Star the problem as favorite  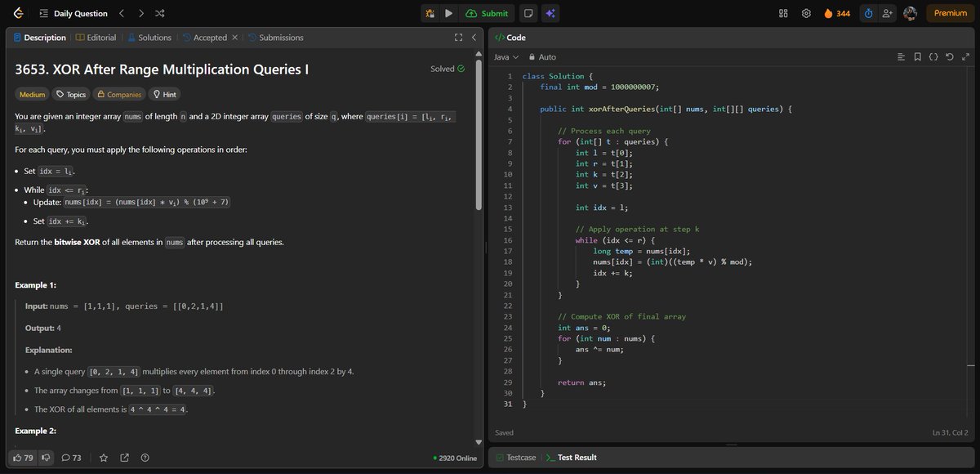(104, 458)
